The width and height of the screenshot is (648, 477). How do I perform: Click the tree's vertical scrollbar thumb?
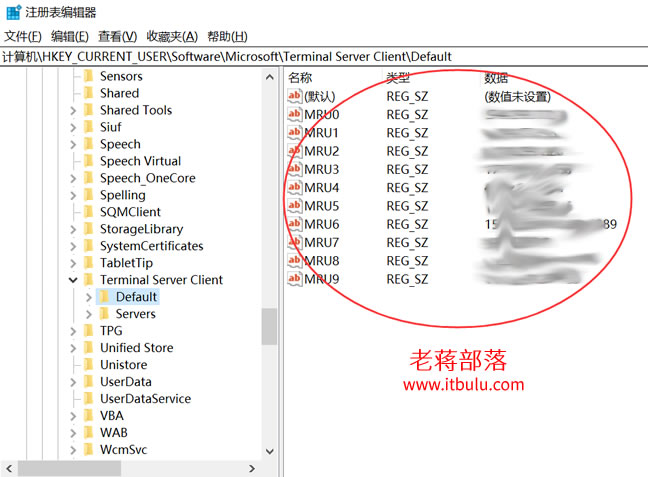click(269, 326)
